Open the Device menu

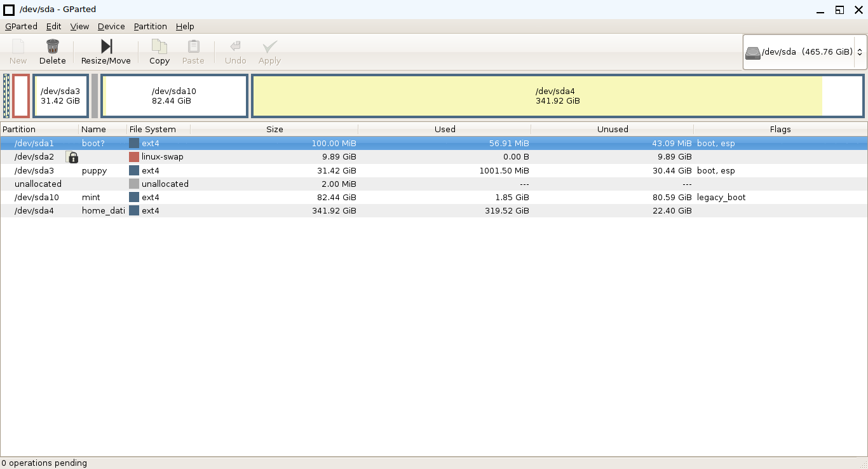pos(111,26)
